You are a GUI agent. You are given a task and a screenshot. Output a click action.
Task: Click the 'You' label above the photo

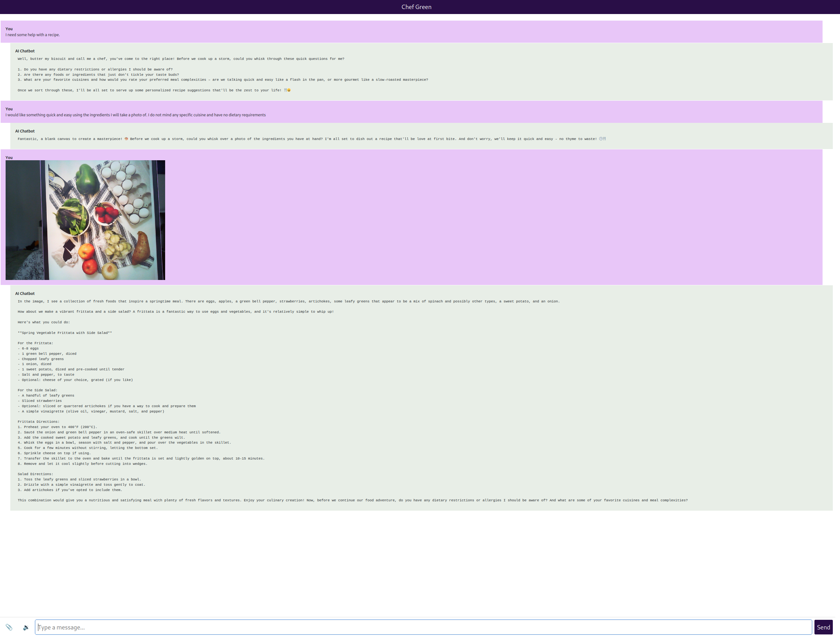[x=9, y=158]
